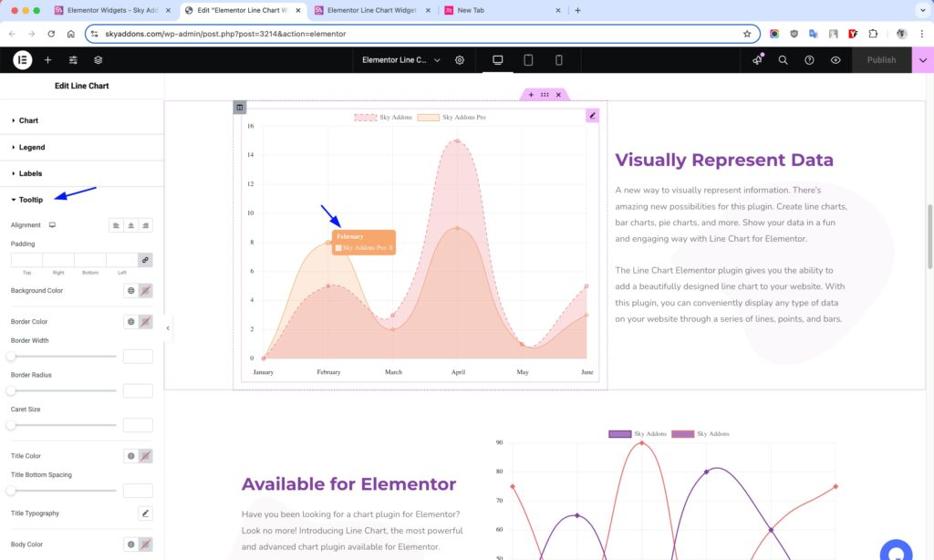The width and height of the screenshot is (934, 560).
Task: Click the Add Element plus icon
Action: [47, 59]
